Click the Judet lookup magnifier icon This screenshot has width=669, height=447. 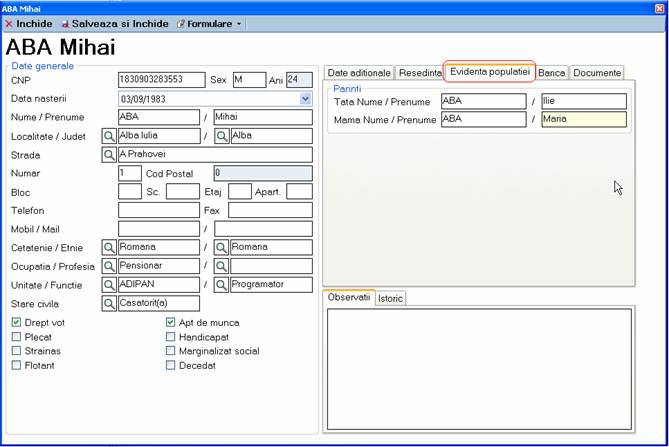click(222, 136)
